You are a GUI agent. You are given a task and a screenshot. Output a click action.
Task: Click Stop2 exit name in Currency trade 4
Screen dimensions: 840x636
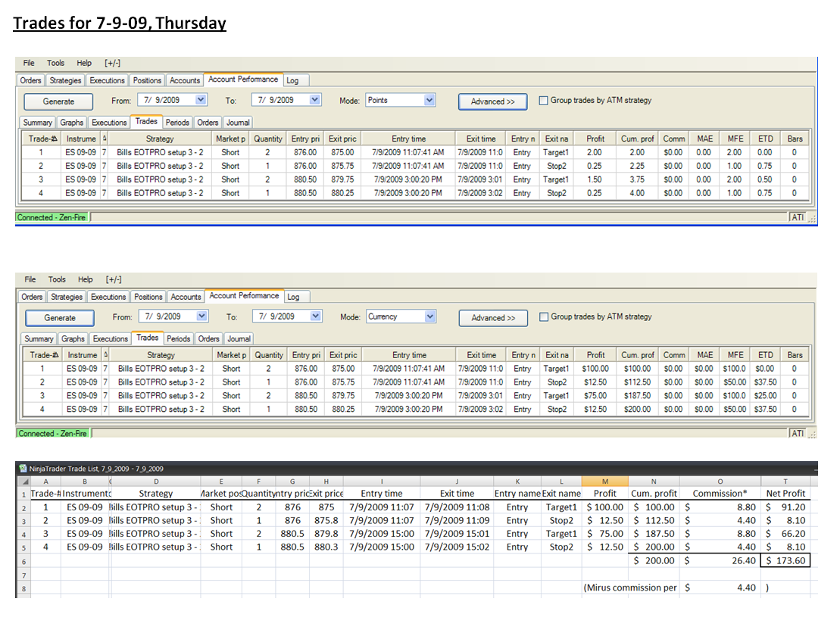pos(557,409)
